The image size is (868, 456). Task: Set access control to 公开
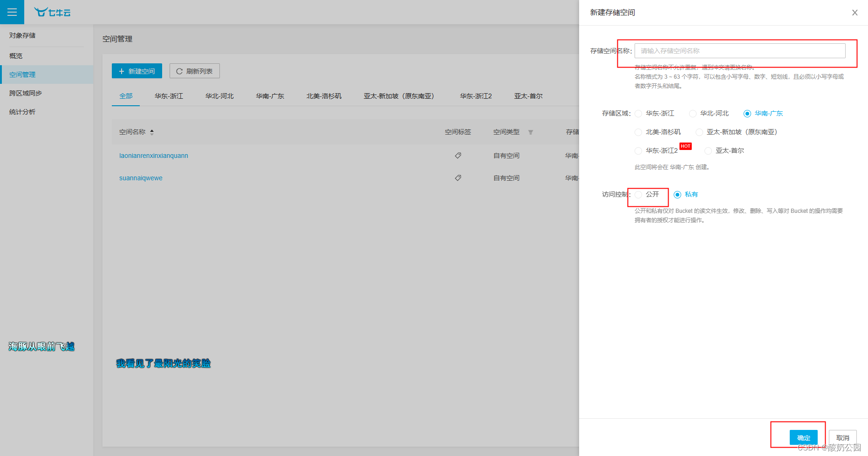coord(638,195)
